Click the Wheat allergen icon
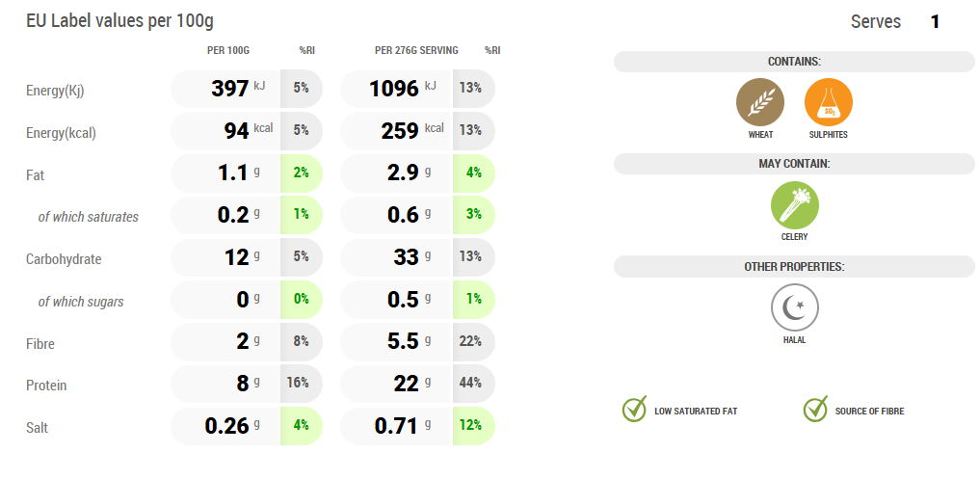The height and width of the screenshot is (479, 980). 760,102
